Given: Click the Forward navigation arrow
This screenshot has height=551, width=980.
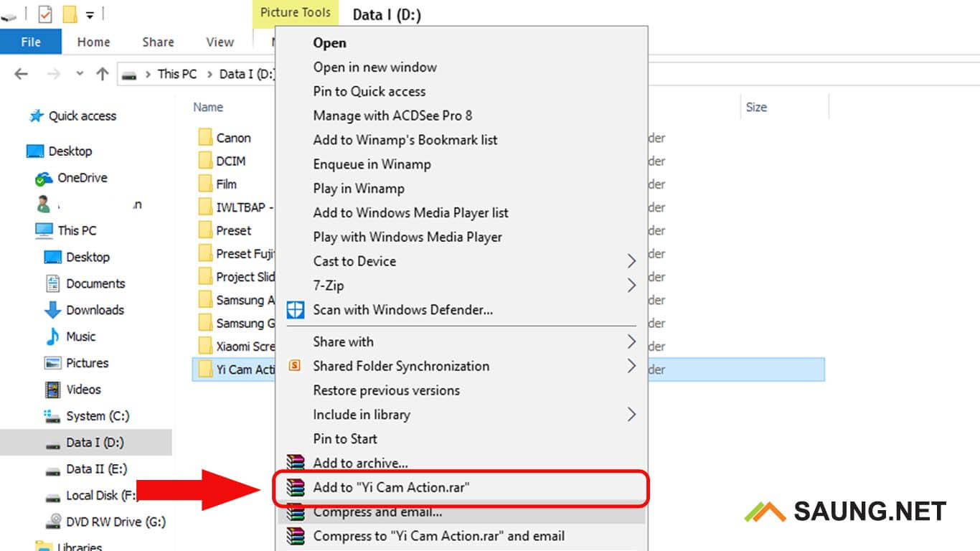Looking at the screenshot, I should pos(53,74).
